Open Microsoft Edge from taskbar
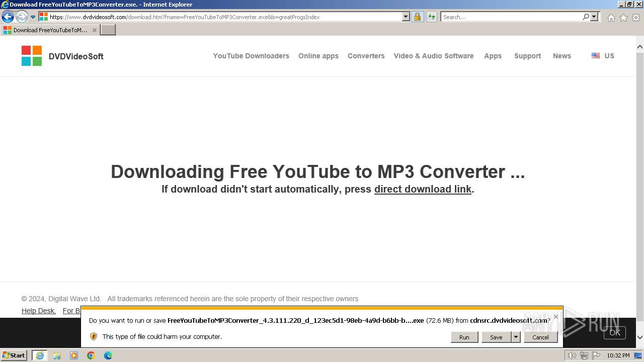 [108, 355]
